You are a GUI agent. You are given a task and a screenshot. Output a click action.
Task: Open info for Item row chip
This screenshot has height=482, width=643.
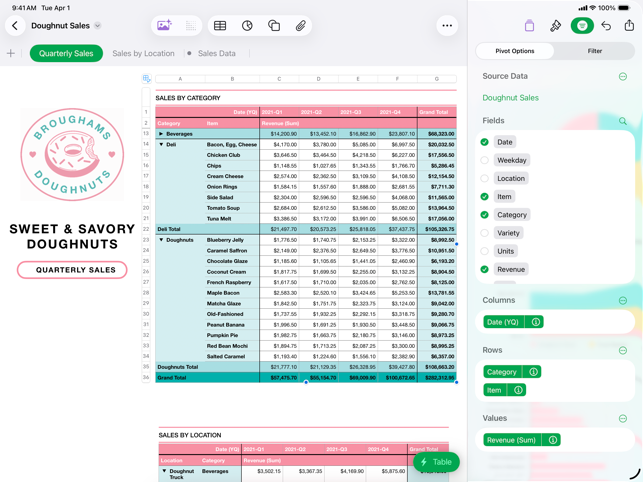pos(518,390)
